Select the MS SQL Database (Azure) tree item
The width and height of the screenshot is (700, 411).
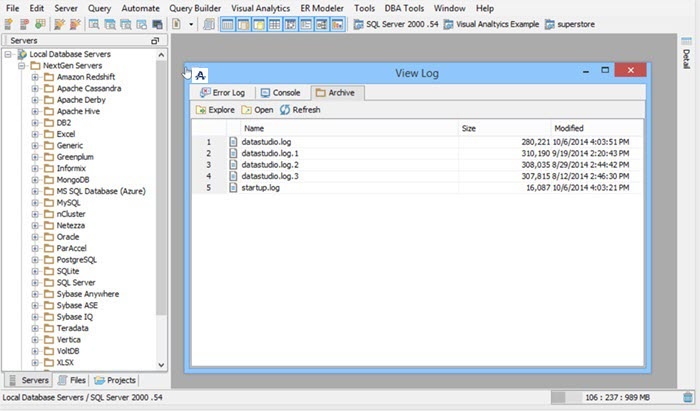coord(101,191)
